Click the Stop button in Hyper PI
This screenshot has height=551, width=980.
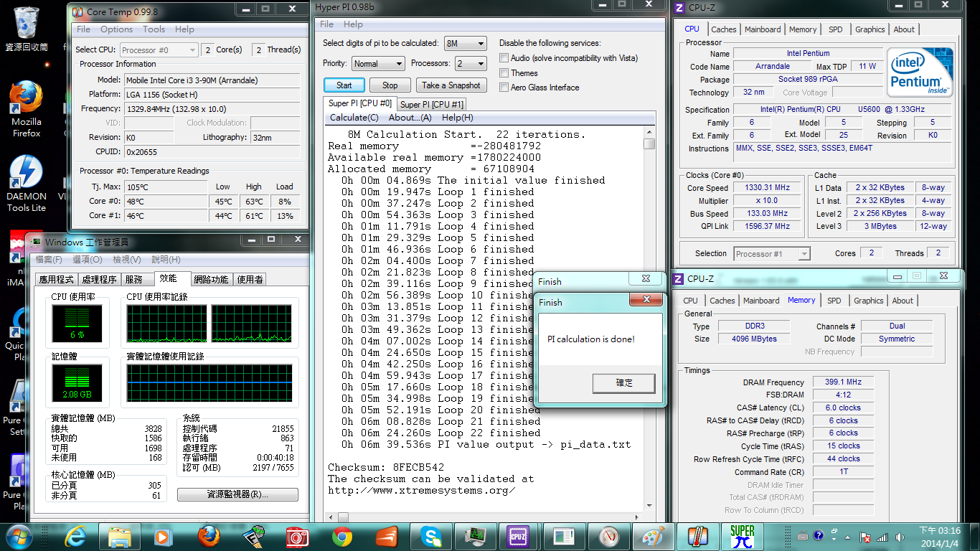pos(390,85)
